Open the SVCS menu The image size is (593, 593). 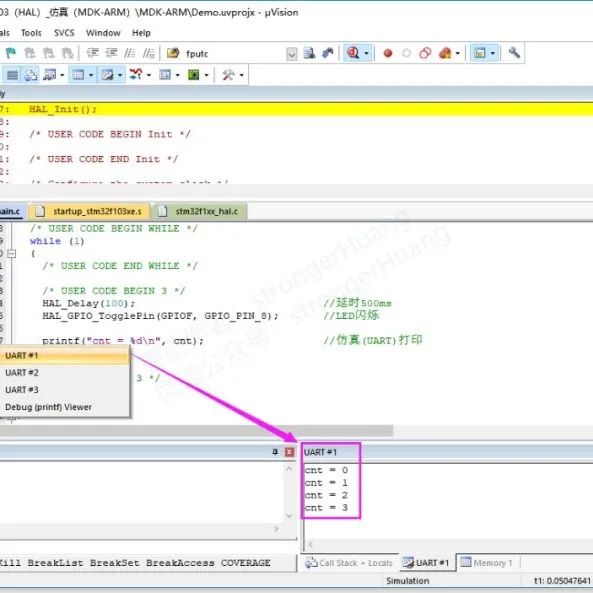tap(64, 33)
